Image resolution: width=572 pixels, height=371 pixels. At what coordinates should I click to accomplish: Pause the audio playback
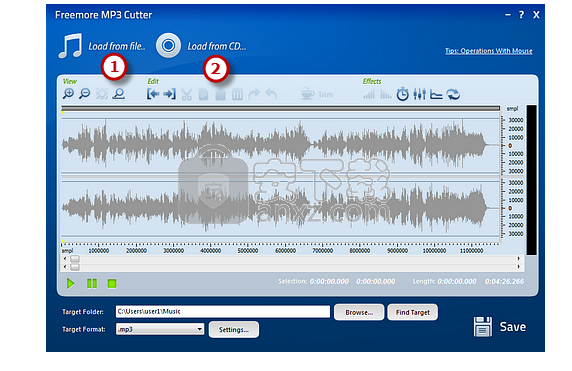(92, 283)
